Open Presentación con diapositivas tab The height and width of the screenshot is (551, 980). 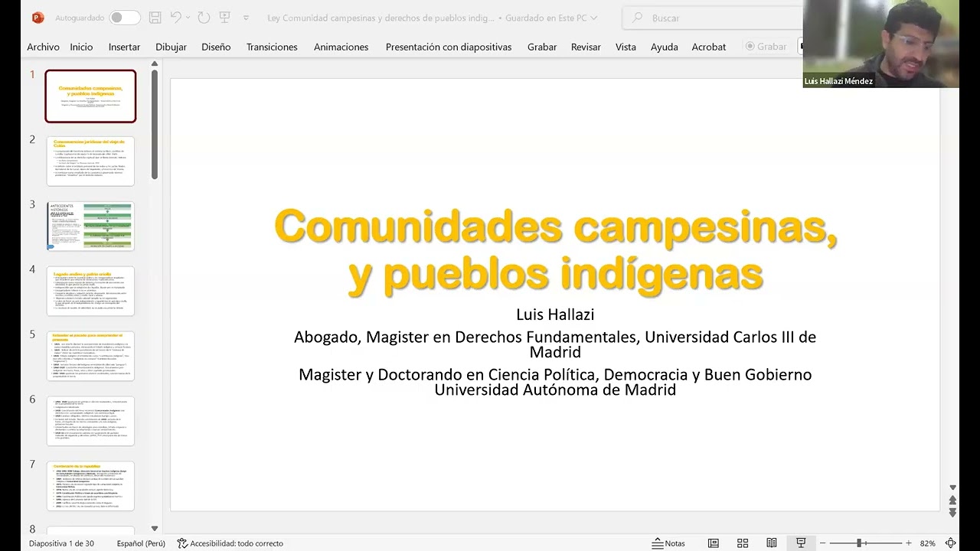point(449,47)
